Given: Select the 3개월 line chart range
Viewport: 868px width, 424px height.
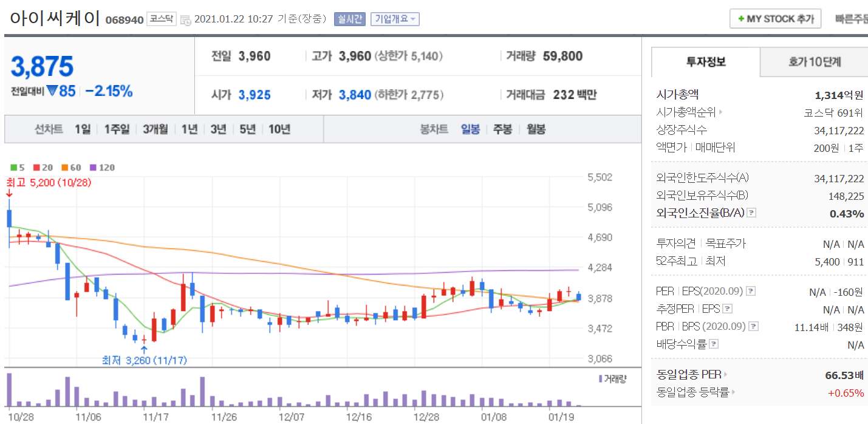Looking at the screenshot, I should (x=155, y=129).
